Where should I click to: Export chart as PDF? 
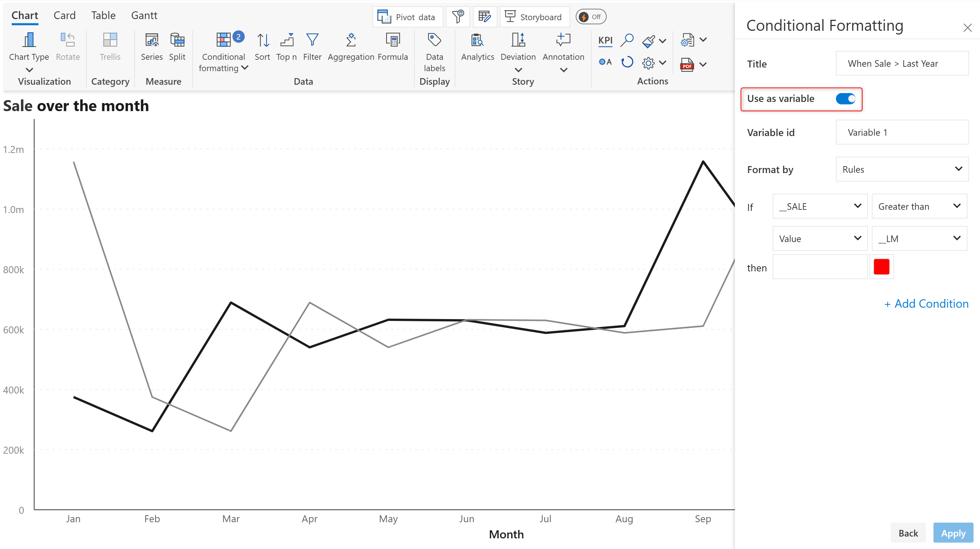coord(687,65)
